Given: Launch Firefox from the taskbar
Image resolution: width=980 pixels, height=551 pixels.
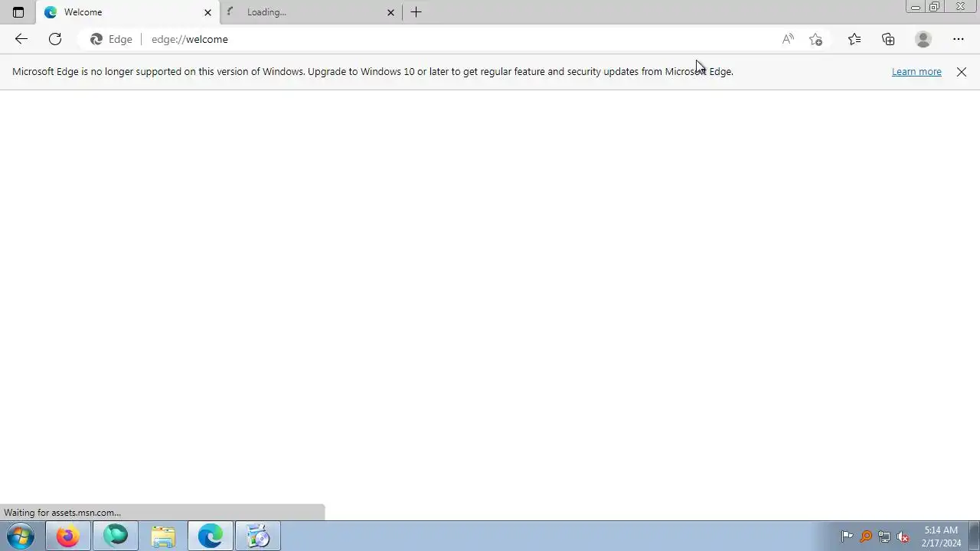Looking at the screenshot, I should (67, 536).
